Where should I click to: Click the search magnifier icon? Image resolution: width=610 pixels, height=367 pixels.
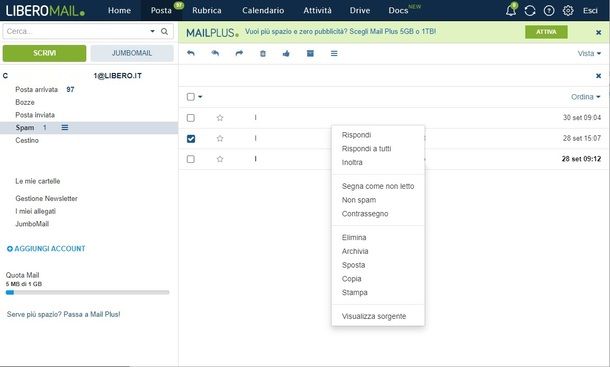(x=165, y=32)
